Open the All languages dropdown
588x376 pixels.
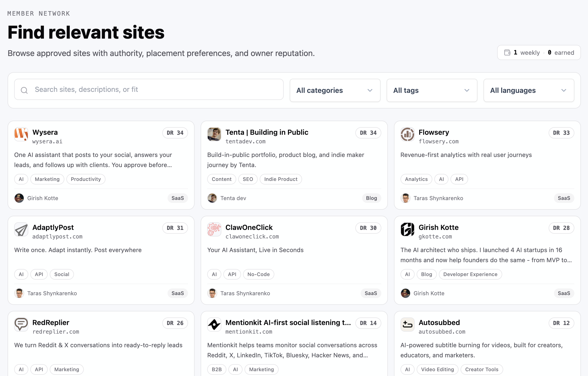point(529,90)
